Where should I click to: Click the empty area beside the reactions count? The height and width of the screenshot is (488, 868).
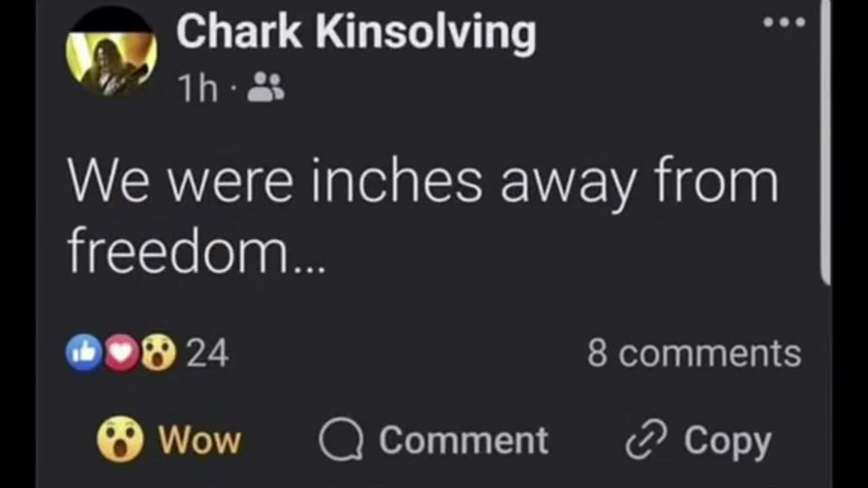click(x=407, y=354)
